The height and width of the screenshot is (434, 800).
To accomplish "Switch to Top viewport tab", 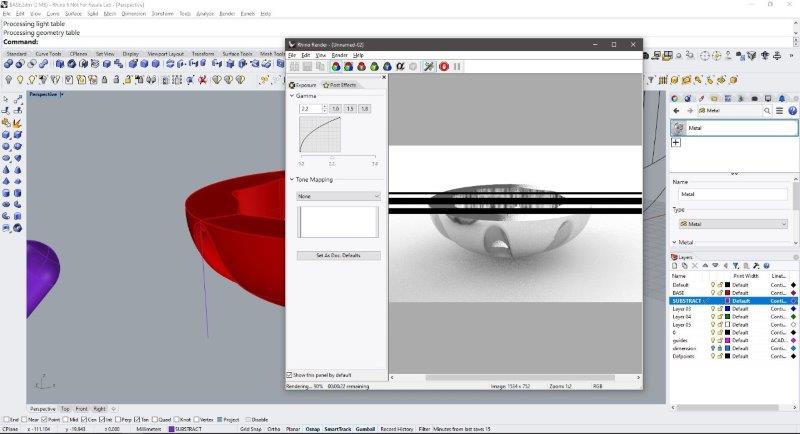I will click(x=65, y=409).
